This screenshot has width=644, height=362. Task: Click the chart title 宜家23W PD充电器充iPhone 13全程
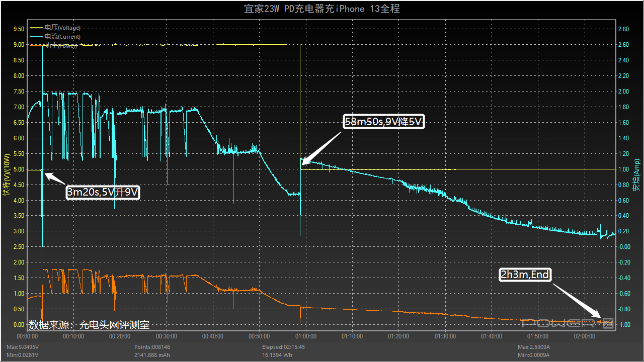[x=322, y=9]
